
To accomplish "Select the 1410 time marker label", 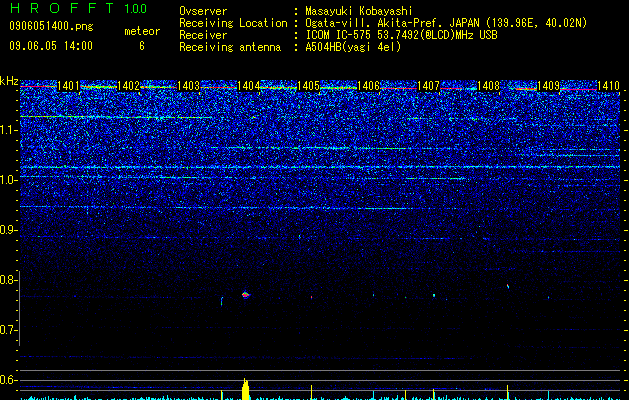I will (x=609, y=86).
